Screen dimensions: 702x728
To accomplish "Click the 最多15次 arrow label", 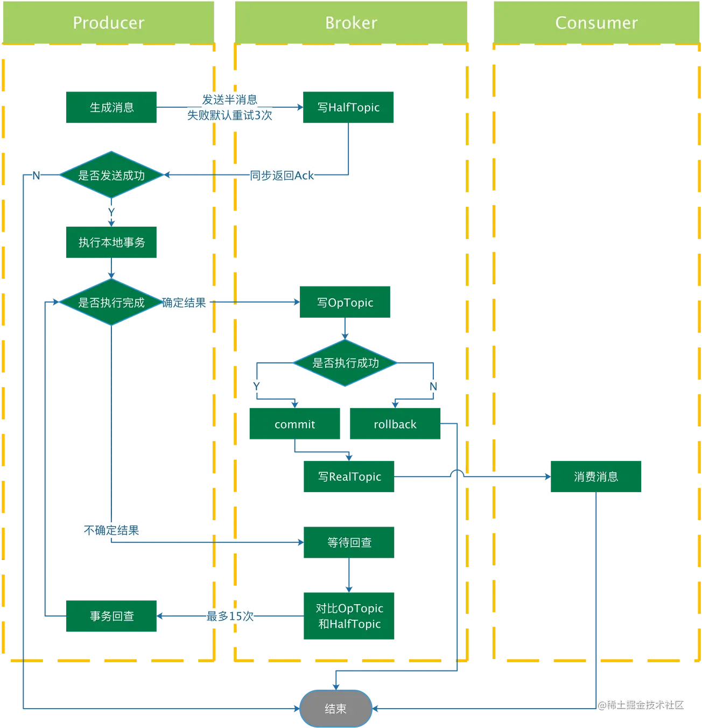I will [230, 616].
